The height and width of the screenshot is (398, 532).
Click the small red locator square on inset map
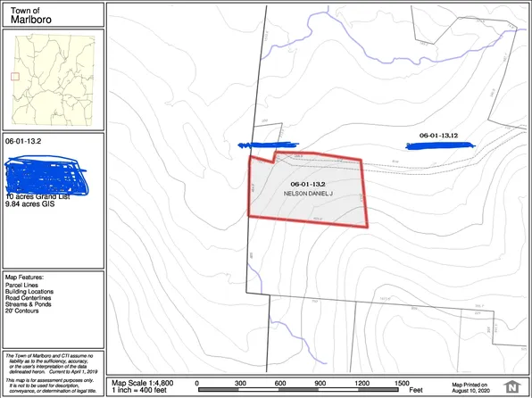pos(15,77)
